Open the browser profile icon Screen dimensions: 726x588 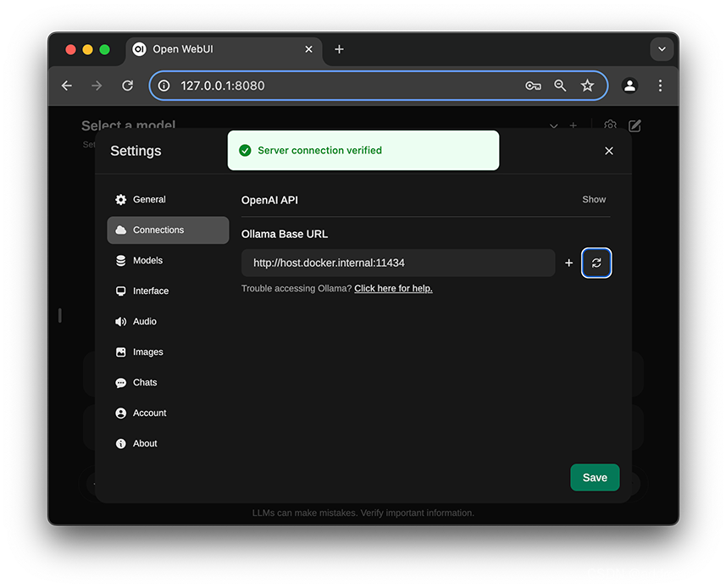coord(629,86)
